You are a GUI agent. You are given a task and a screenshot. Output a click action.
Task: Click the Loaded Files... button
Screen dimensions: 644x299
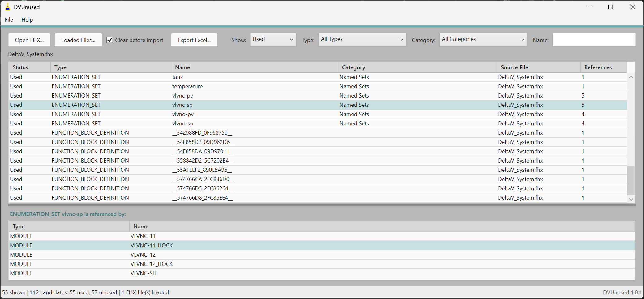pos(78,40)
